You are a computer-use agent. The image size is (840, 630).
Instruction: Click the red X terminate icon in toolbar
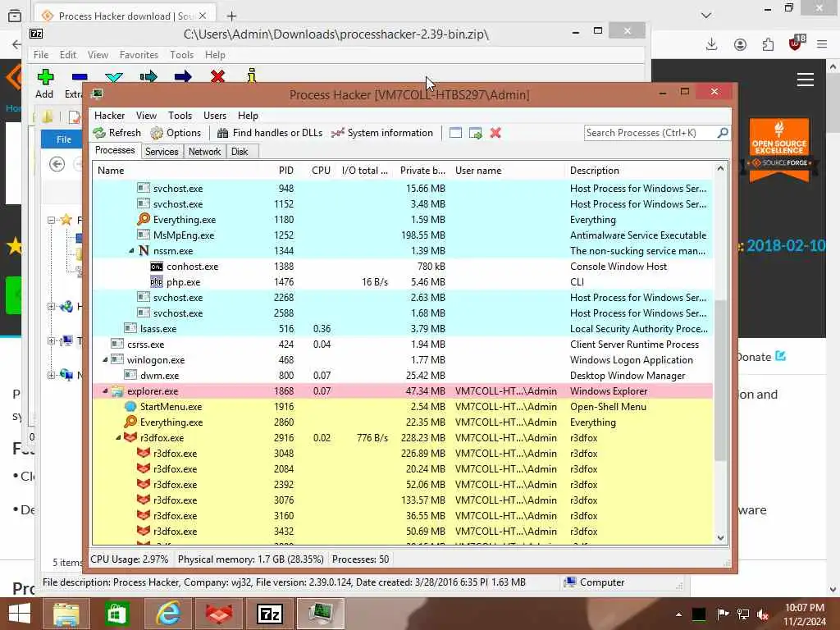pyautogui.click(x=495, y=133)
